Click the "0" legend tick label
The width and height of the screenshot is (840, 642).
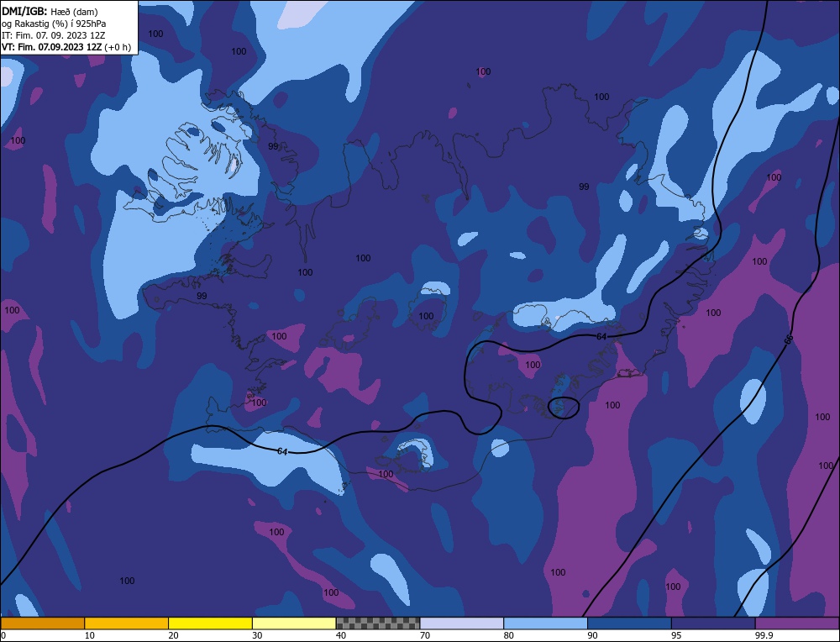tap(3, 635)
